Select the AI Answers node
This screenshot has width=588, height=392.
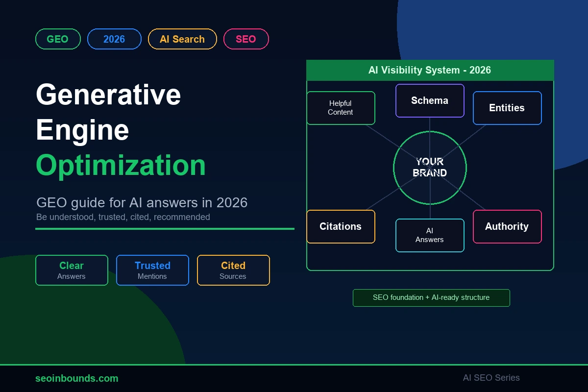pos(430,235)
